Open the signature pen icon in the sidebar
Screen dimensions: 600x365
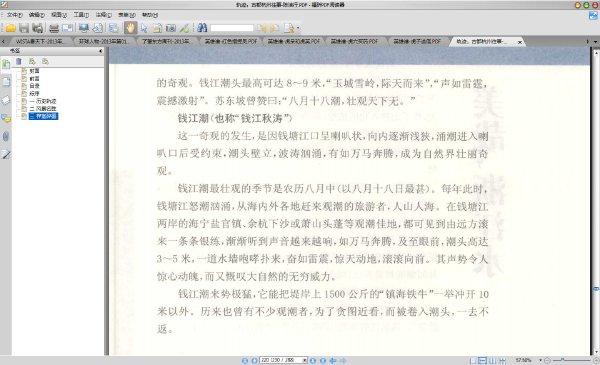[6, 154]
